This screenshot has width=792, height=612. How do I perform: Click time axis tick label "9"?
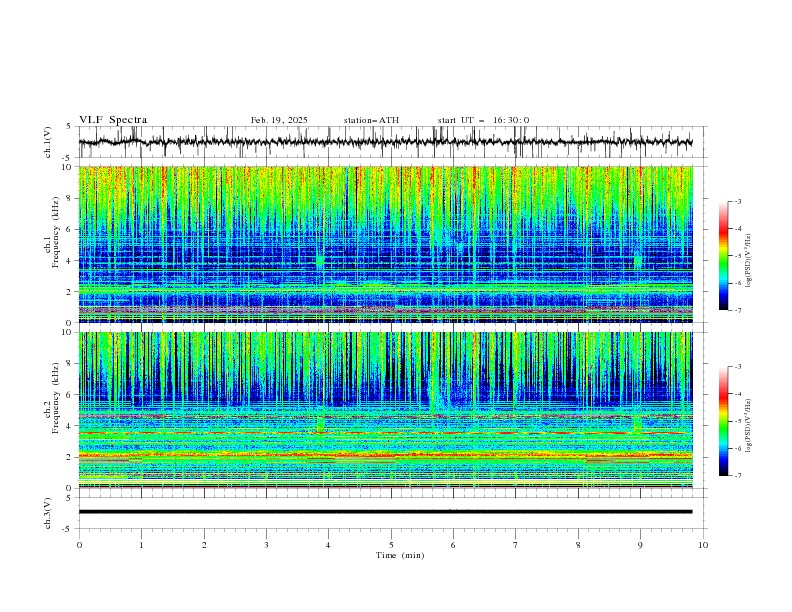640,545
